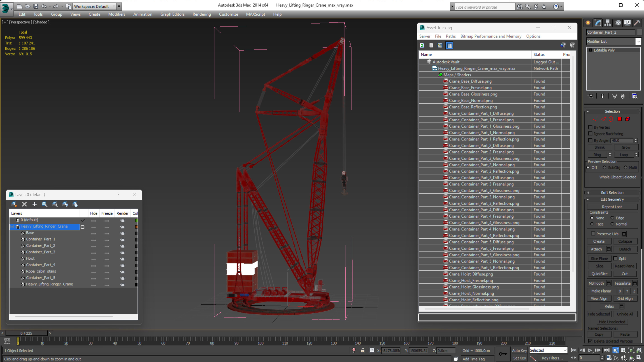Click Heavy_Lifting_Ringer_Crane layer color swatch
The image size is (644, 362).
click(136, 227)
